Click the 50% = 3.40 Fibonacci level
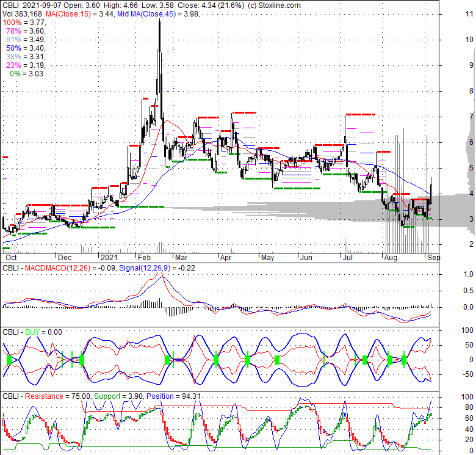 click(x=26, y=48)
